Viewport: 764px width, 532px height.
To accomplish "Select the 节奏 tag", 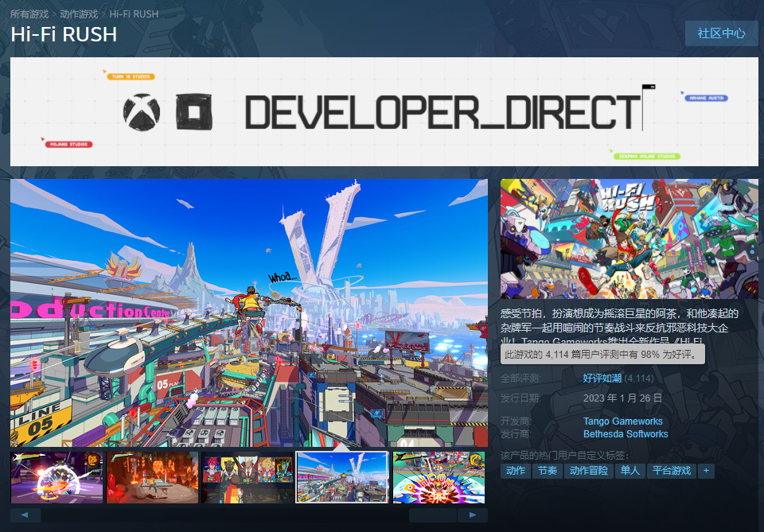I will 548,471.
